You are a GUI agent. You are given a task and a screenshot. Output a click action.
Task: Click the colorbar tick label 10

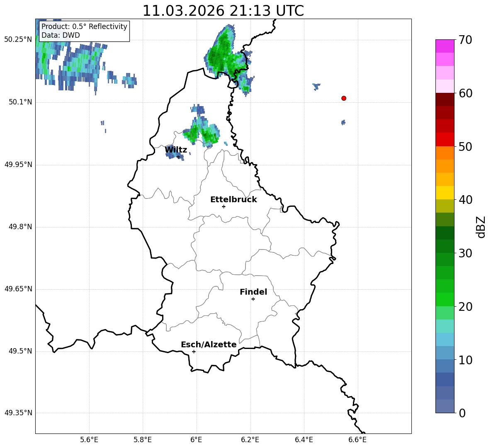(466, 360)
